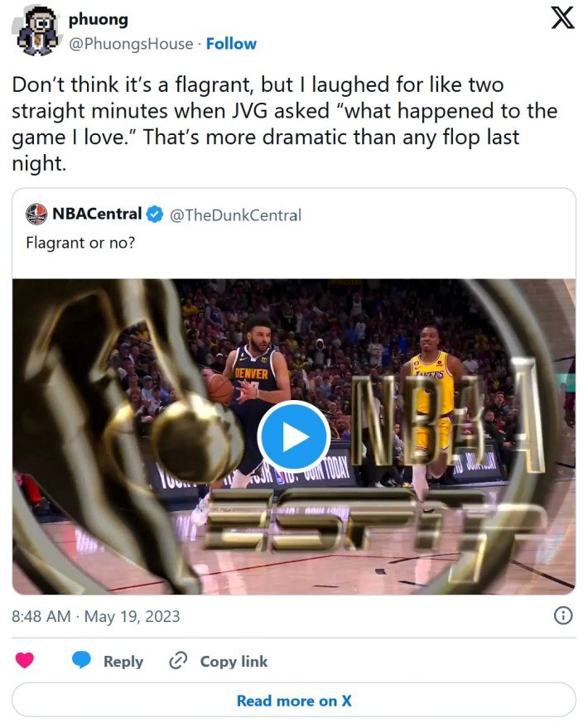Viewport: 588px width, 728px height.
Task: Click the NBACentral profile avatar
Action: coord(36,215)
